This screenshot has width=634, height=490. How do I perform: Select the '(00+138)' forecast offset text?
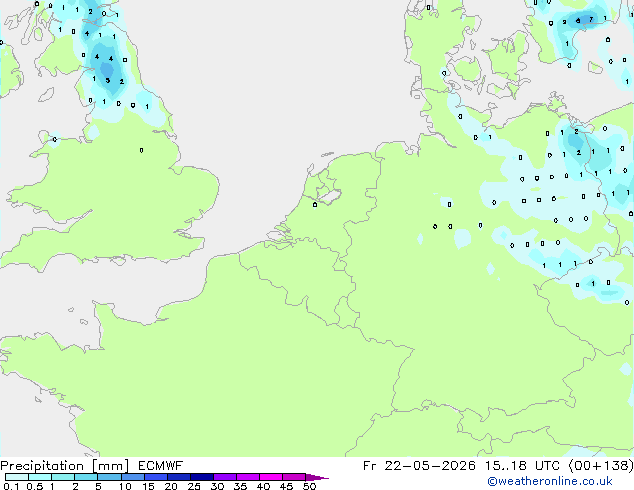tap(601, 466)
